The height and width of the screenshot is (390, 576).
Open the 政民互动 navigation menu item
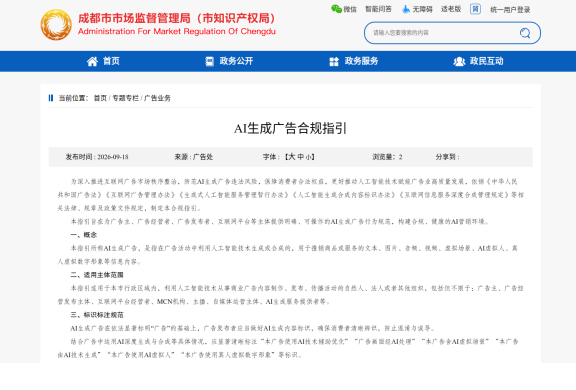point(486,61)
